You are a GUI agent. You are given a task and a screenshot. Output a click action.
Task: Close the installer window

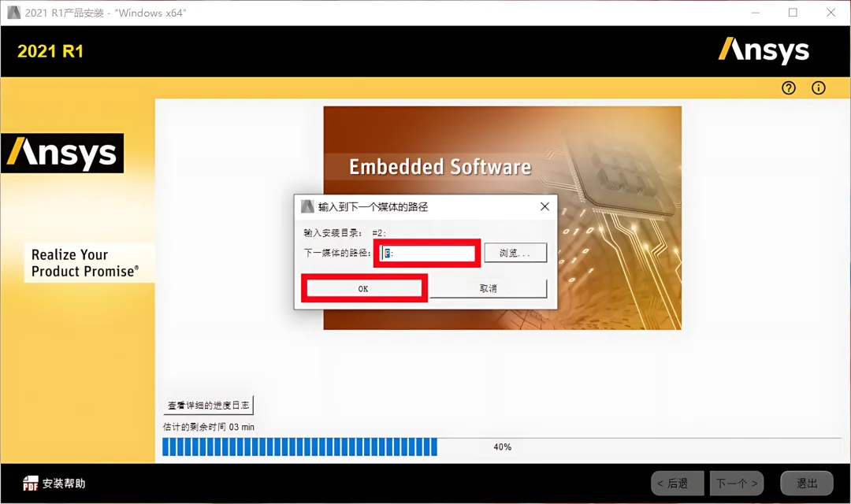pyautogui.click(x=831, y=13)
